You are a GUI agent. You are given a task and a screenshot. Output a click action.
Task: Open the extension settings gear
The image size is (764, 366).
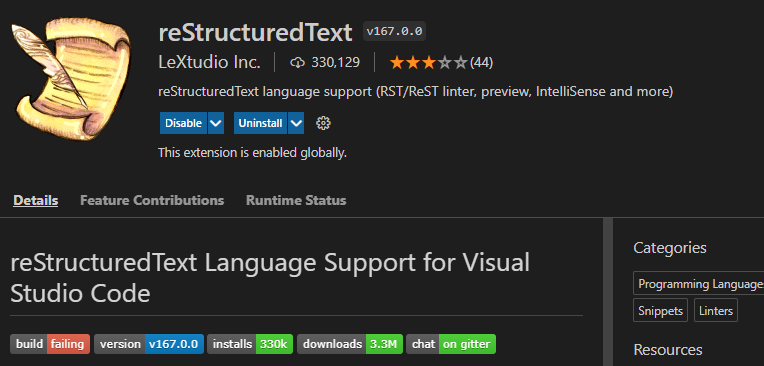click(323, 123)
